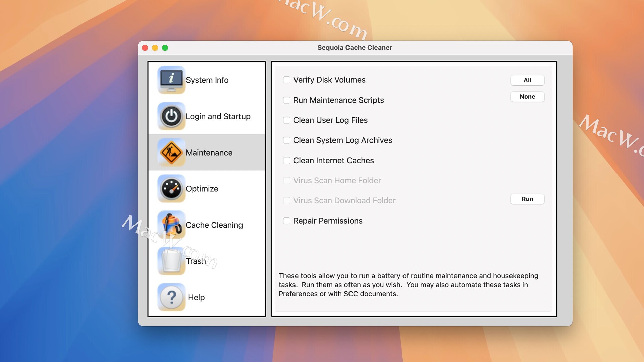Click the Run button
644x362 pixels.
pyautogui.click(x=527, y=199)
